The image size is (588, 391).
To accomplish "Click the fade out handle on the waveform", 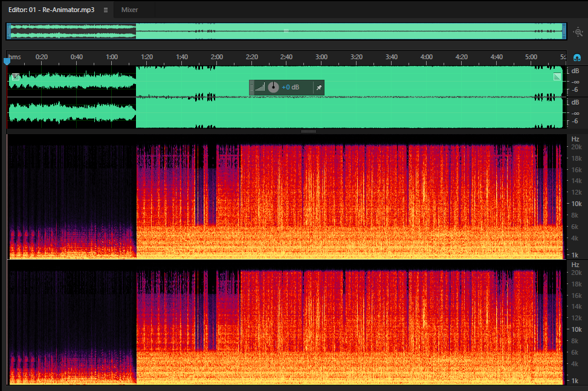I will [557, 77].
